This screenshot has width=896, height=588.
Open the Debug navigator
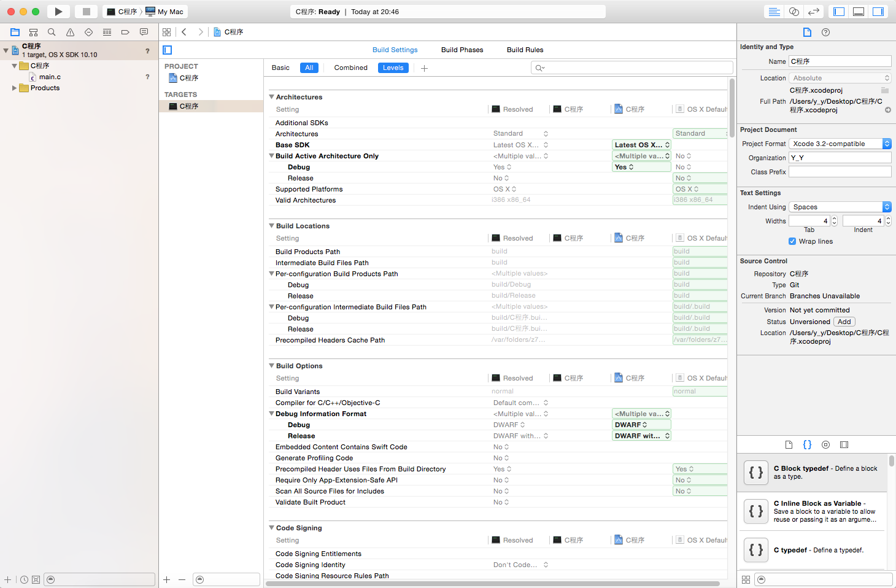point(107,32)
